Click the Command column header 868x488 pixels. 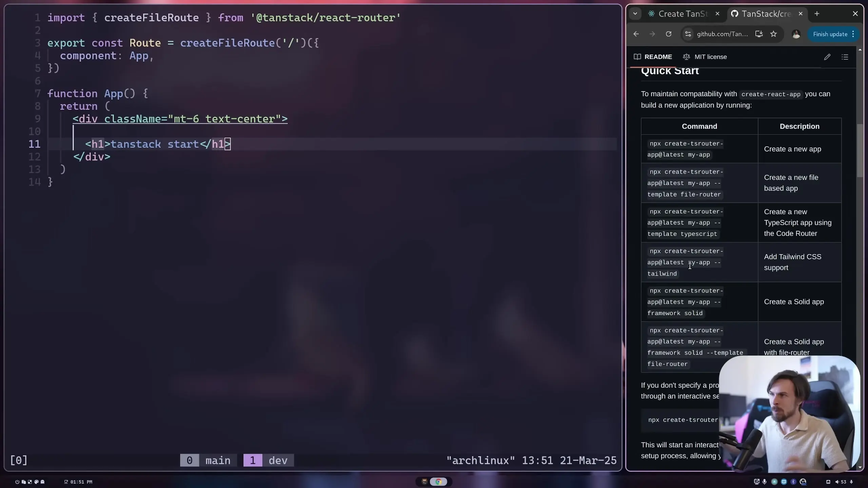point(699,126)
